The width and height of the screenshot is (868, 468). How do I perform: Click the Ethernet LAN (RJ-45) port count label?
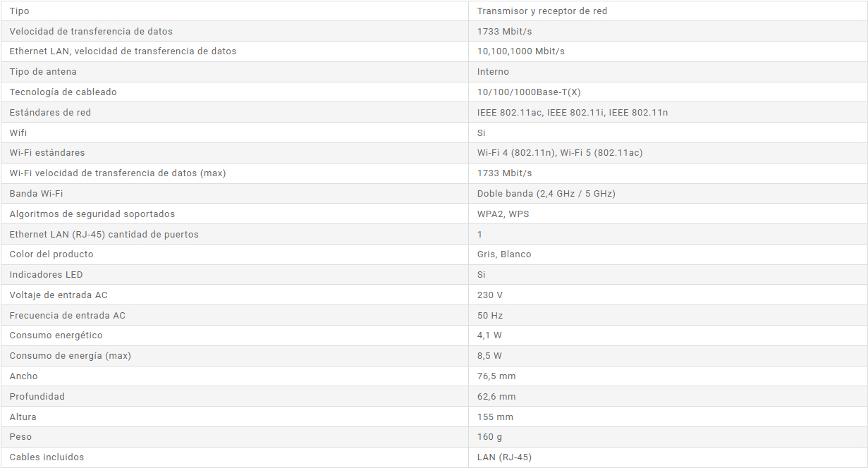[104, 235]
